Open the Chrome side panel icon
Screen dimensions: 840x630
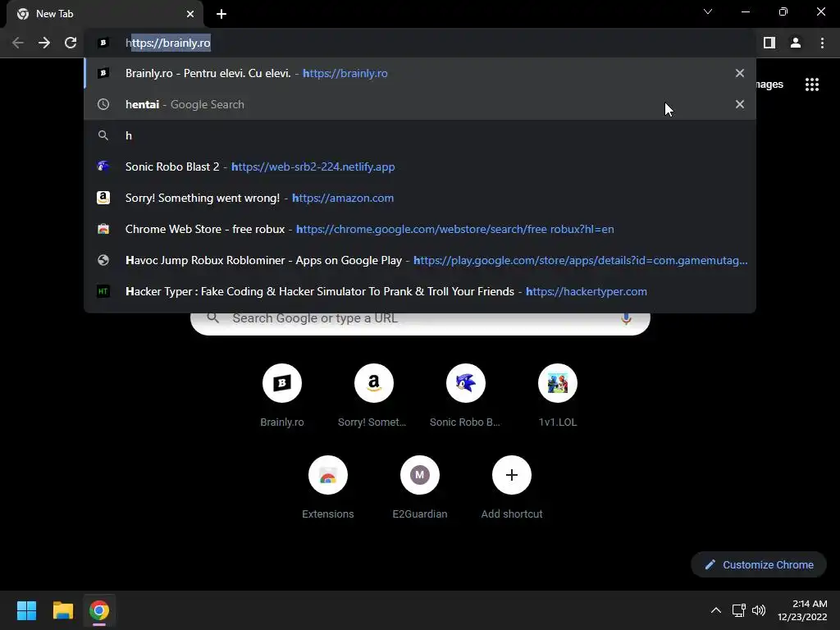(x=769, y=43)
